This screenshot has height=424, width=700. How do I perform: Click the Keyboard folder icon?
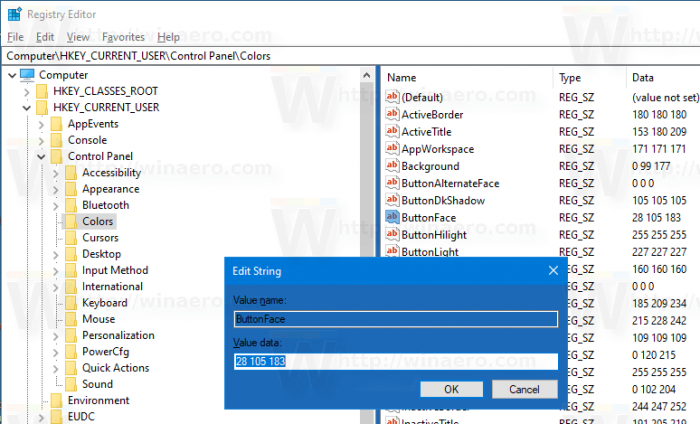click(71, 303)
